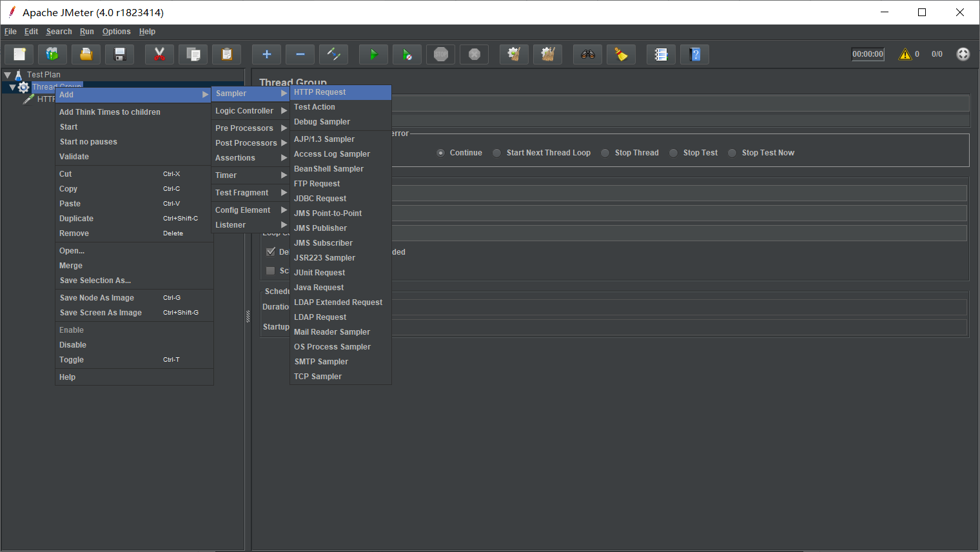Click the Shutdown test icon
The image size is (980, 552).
coord(474,55)
